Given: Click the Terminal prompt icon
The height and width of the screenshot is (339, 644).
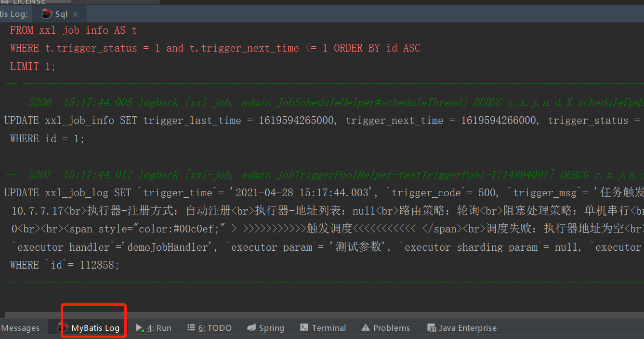Looking at the screenshot, I should click(x=304, y=327).
